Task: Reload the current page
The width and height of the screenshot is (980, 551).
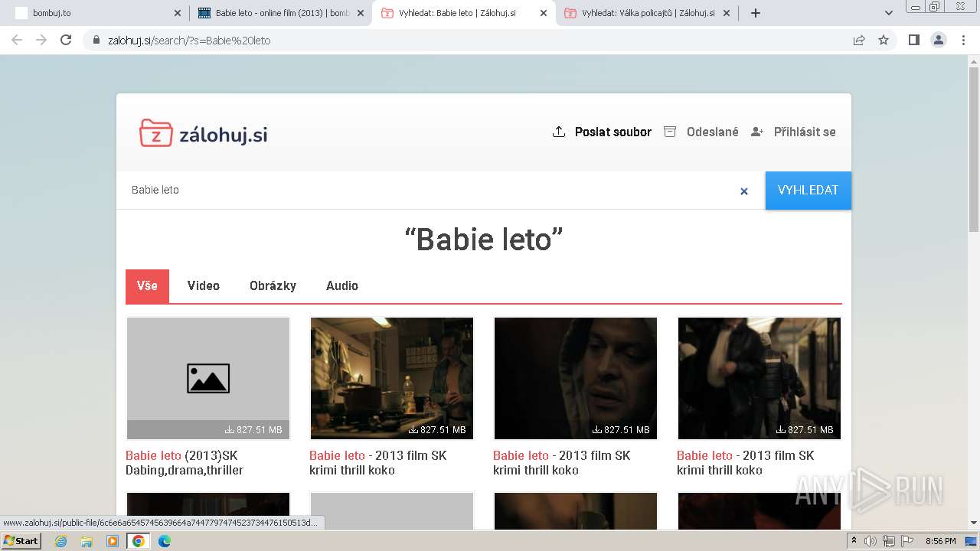Action: [66, 40]
